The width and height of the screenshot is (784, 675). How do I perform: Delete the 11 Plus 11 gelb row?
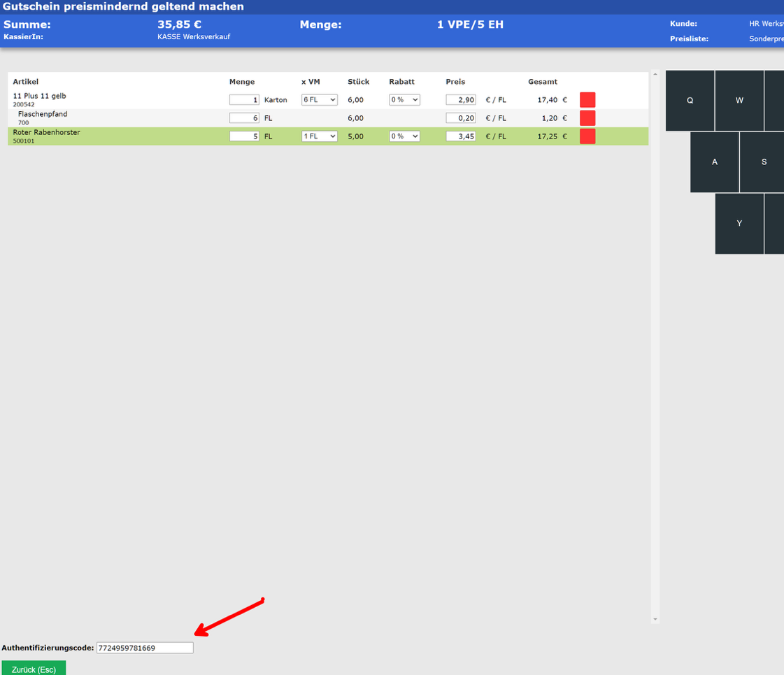[x=587, y=100]
